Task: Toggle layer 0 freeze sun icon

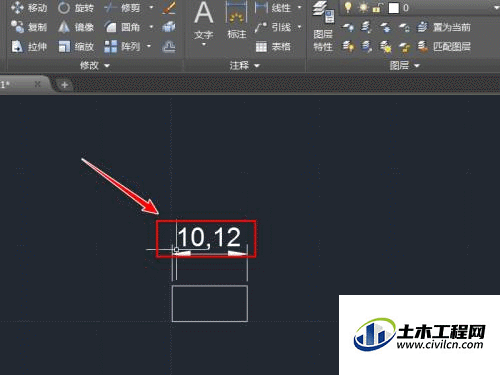Action: [363, 7]
